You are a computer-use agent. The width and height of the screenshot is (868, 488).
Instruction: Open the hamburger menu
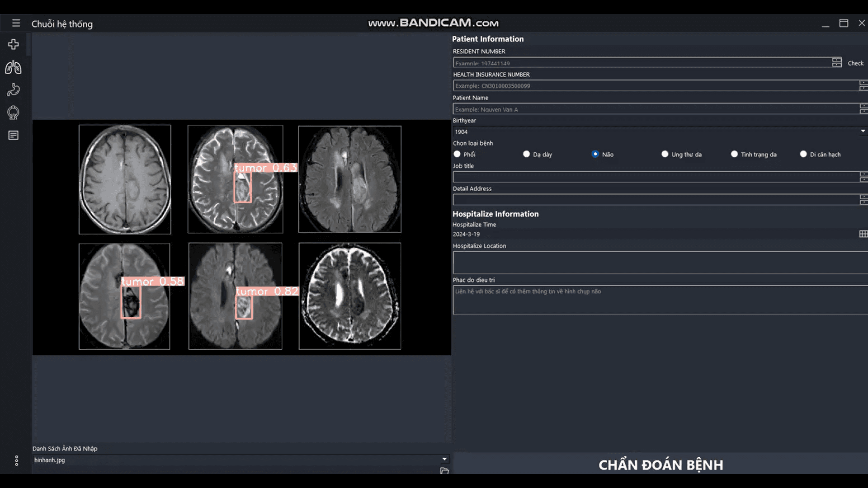pos(16,23)
